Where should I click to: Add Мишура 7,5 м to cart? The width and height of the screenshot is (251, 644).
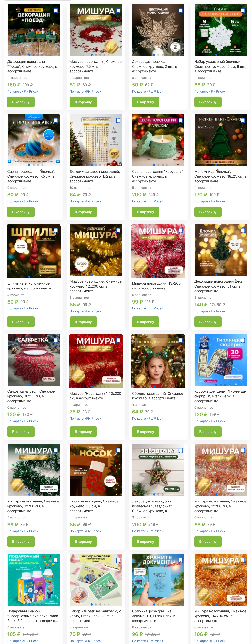click(83, 102)
